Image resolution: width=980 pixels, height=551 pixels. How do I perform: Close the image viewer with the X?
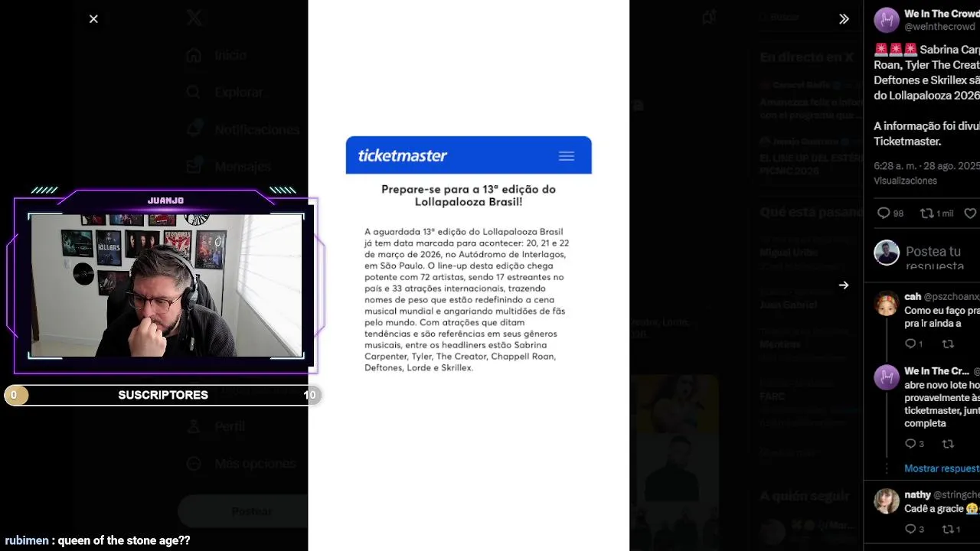tap(93, 19)
